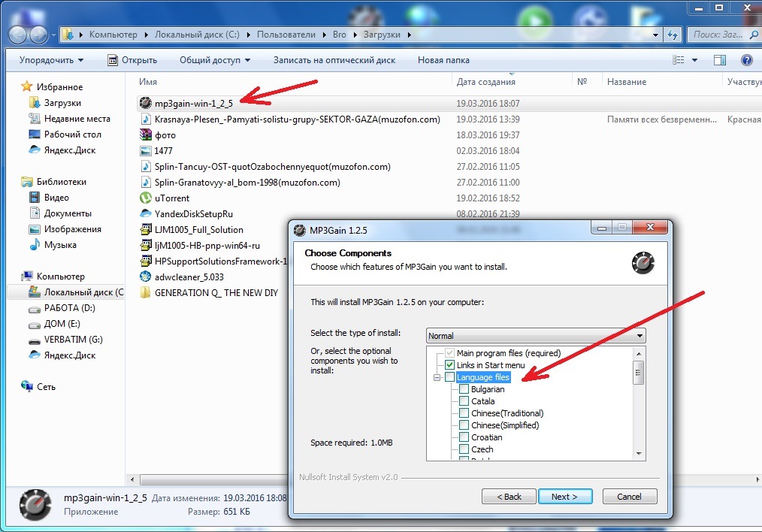Collapse the Language files tree node
This screenshot has height=532, width=762.
point(437,377)
